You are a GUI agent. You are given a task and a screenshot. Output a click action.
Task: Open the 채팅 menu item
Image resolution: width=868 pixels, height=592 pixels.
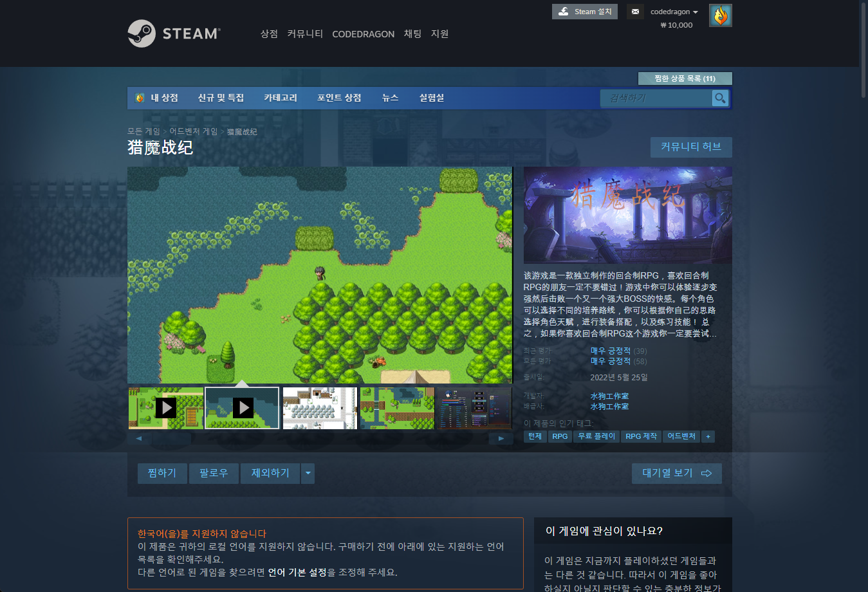(412, 33)
